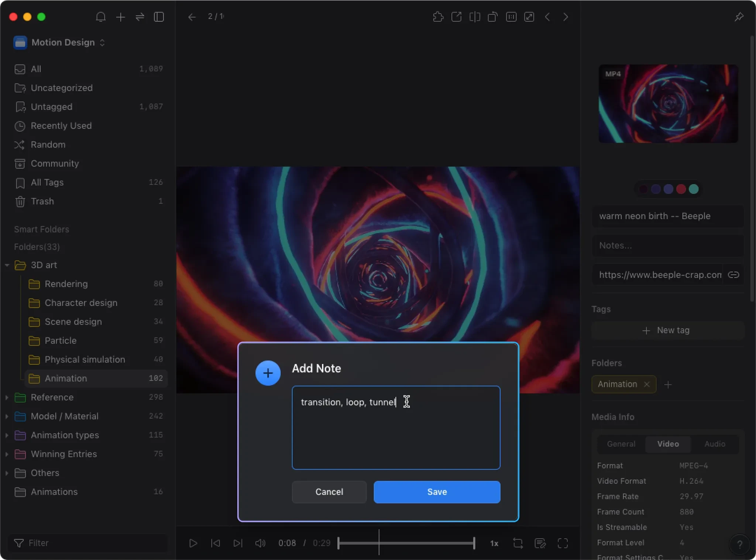Expand the Model / Material folder
The height and width of the screenshot is (560, 756).
pyautogui.click(x=7, y=416)
